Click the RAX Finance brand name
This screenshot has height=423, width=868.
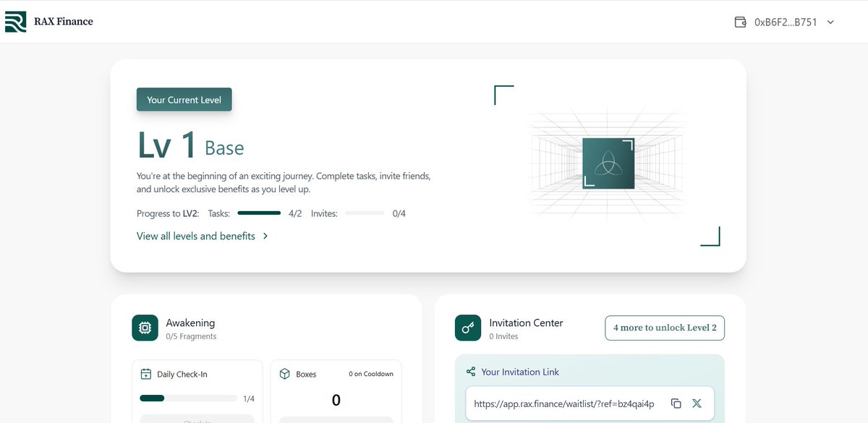point(64,22)
